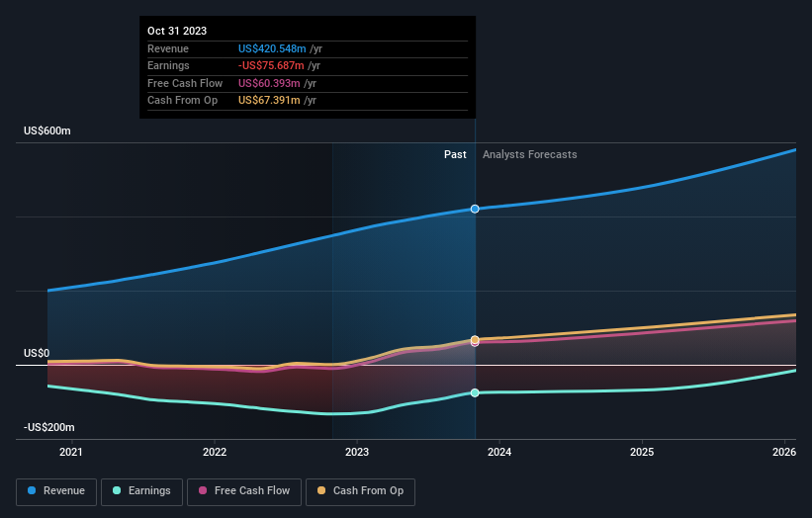812x518 pixels.
Task: Click the Earnings row label in tooltip
Action: click(x=168, y=65)
